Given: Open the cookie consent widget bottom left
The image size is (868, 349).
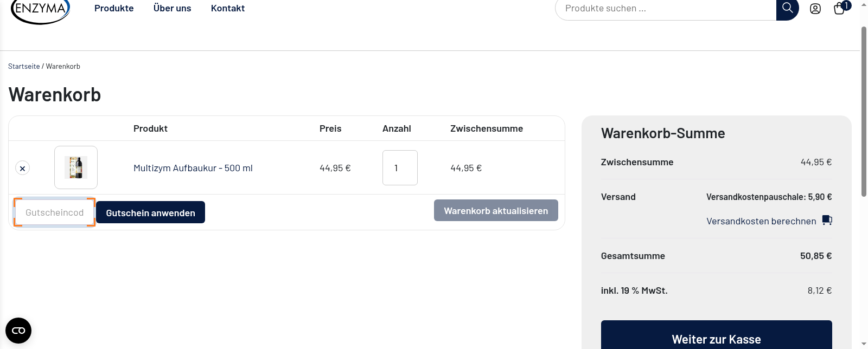Looking at the screenshot, I should click(x=18, y=330).
